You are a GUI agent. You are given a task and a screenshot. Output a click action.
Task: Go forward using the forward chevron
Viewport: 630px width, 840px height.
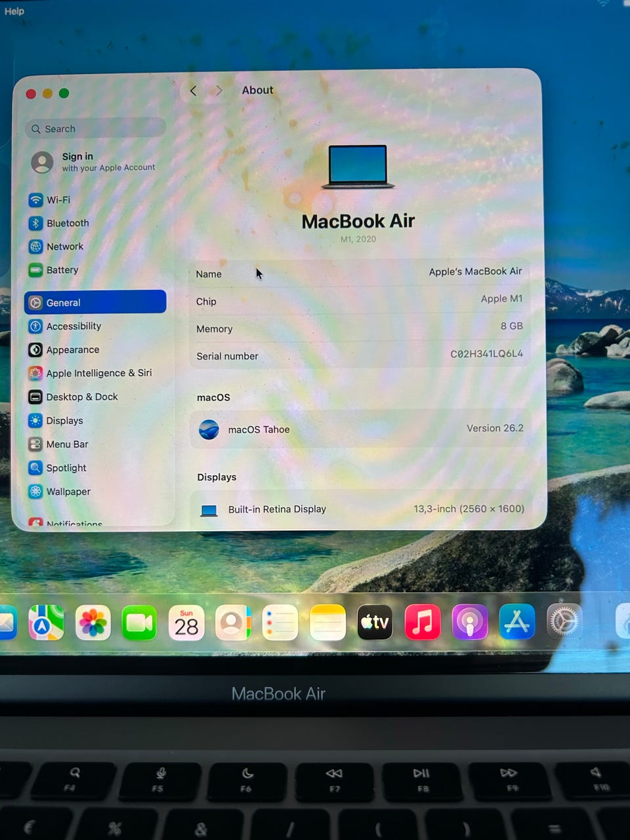tap(219, 91)
